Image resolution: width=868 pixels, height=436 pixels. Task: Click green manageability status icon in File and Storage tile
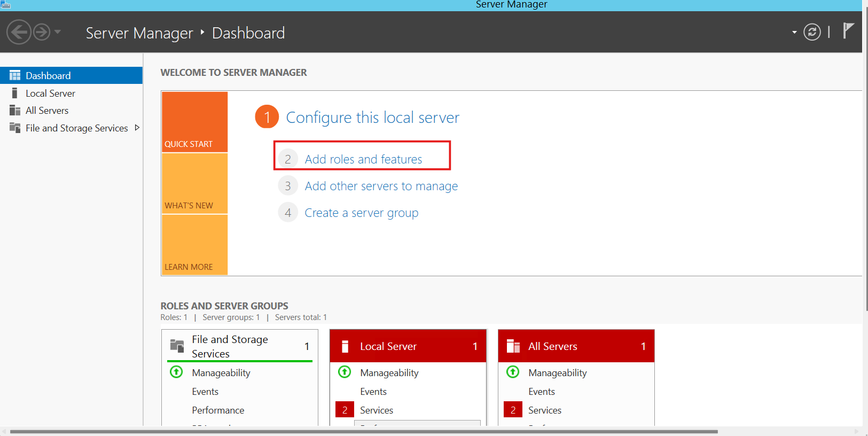[176, 372]
